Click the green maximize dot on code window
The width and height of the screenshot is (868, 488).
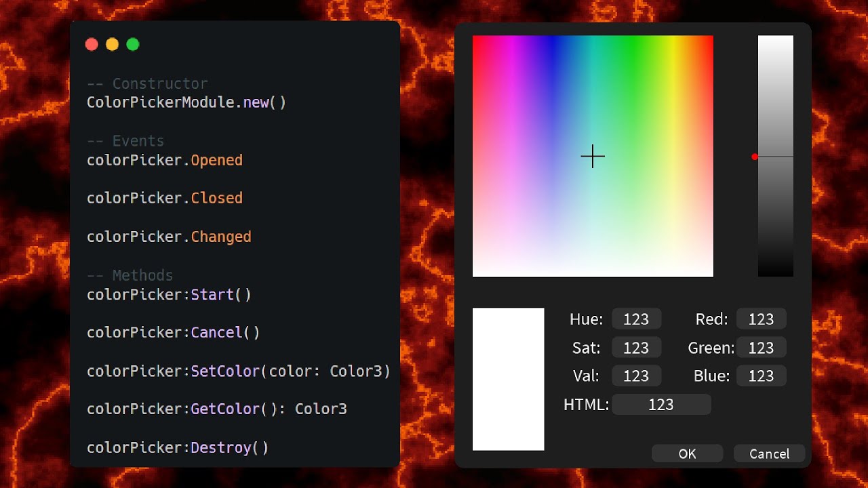133,45
